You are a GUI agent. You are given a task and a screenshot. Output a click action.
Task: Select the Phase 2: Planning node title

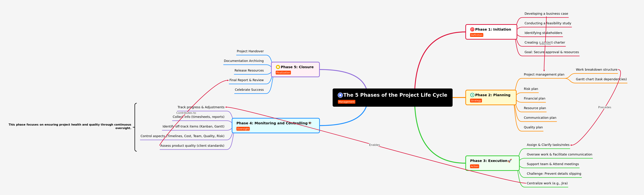[492, 95]
